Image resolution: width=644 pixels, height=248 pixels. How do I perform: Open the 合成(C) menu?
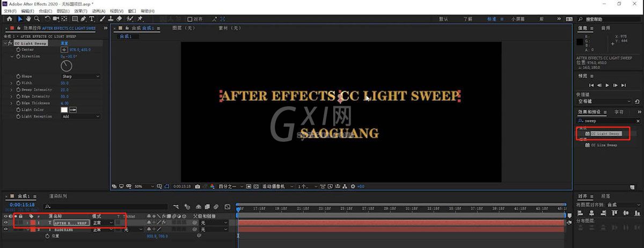(x=46, y=11)
